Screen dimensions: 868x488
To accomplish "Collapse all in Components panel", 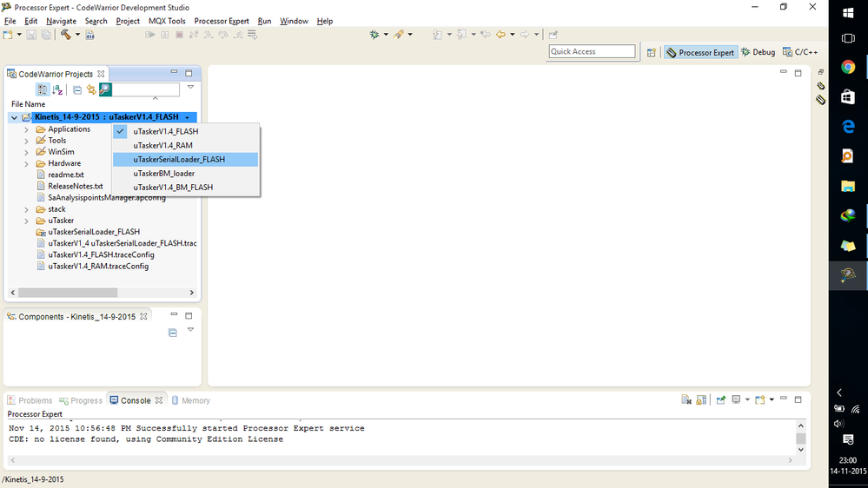I will tap(173, 333).
